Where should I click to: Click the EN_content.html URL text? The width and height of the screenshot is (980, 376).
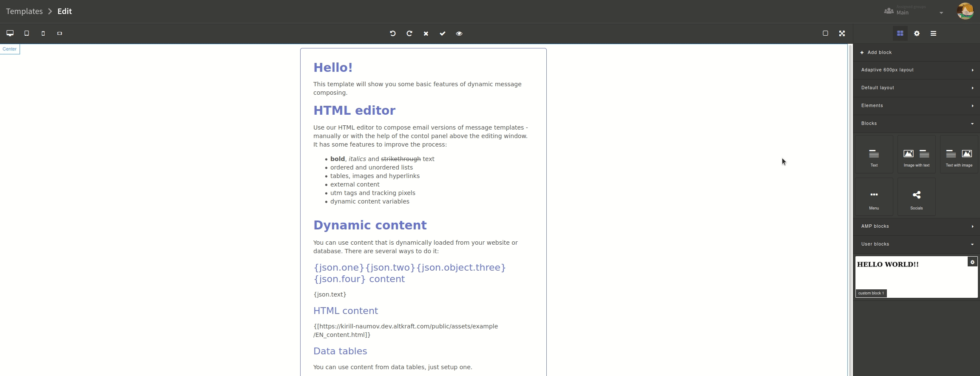[x=406, y=331]
